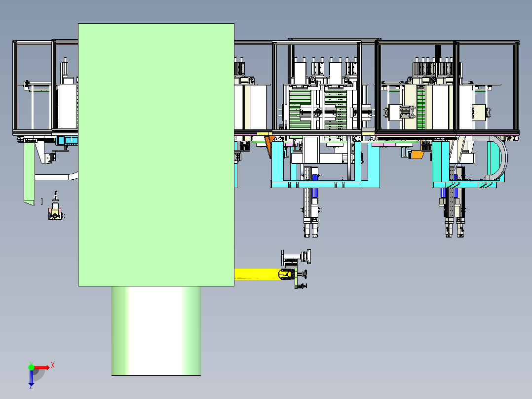Select the large light green rectangular cover

click(x=156, y=155)
